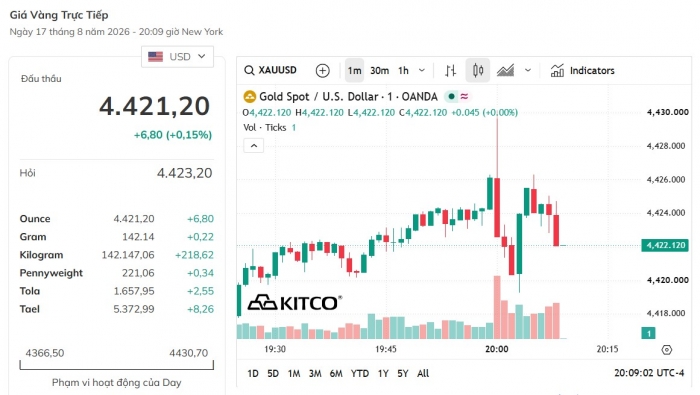Click the Gold Spot symbol logo
The image size is (700, 395).
[250, 96]
